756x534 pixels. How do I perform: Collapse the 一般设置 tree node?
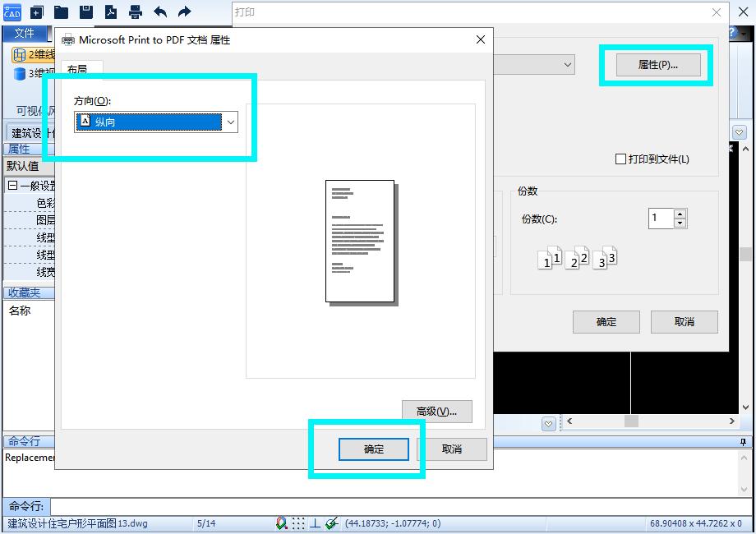pyautogui.click(x=12, y=185)
